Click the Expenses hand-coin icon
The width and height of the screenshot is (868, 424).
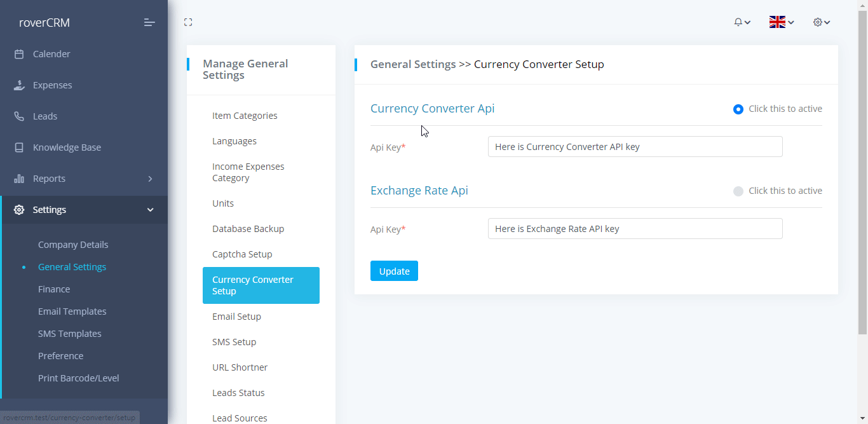tap(19, 85)
